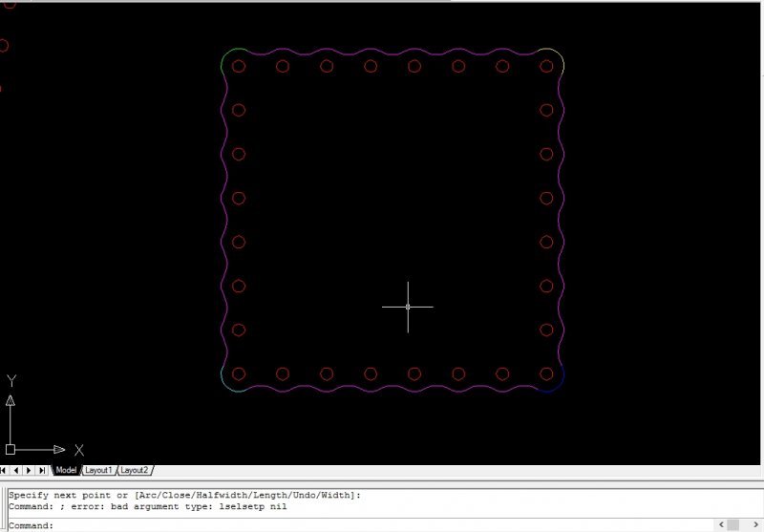Select the error message text line
This screenshot has width=764, height=532.
tap(148, 506)
